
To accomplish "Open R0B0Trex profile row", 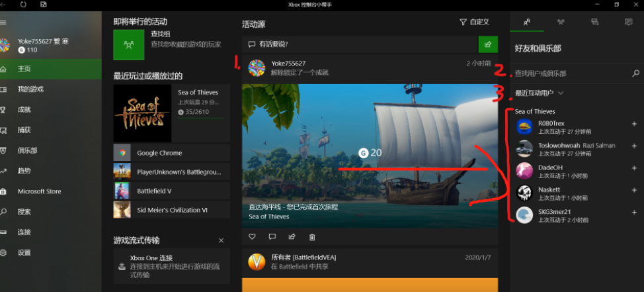I will tap(570, 126).
